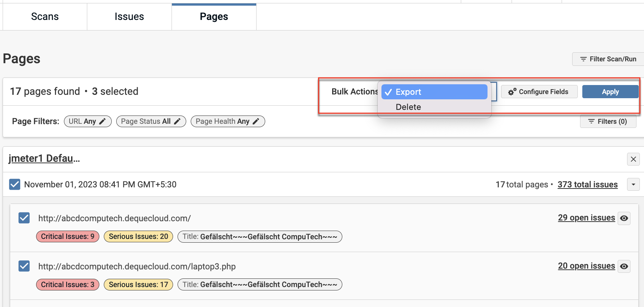Open Configure Fields settings
The width and height of the screenshot is (644, 307).
(x=539, y=92)
